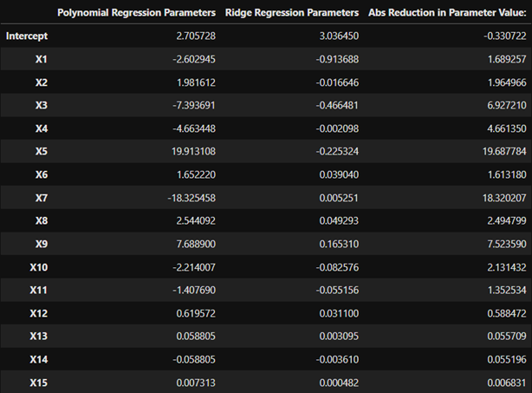Click the polynomial value -7.393691 for X3
The width and height of the screenshot is (532, 393).
(194, 105)
